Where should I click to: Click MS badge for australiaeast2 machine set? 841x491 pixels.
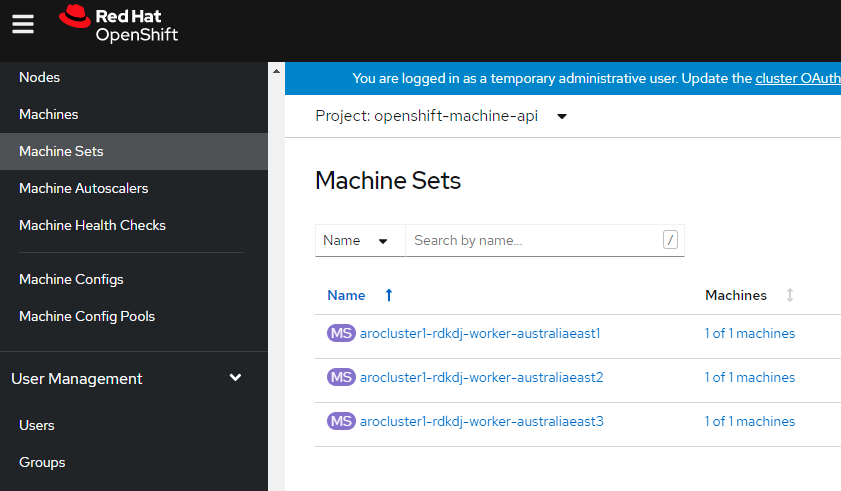341,377
